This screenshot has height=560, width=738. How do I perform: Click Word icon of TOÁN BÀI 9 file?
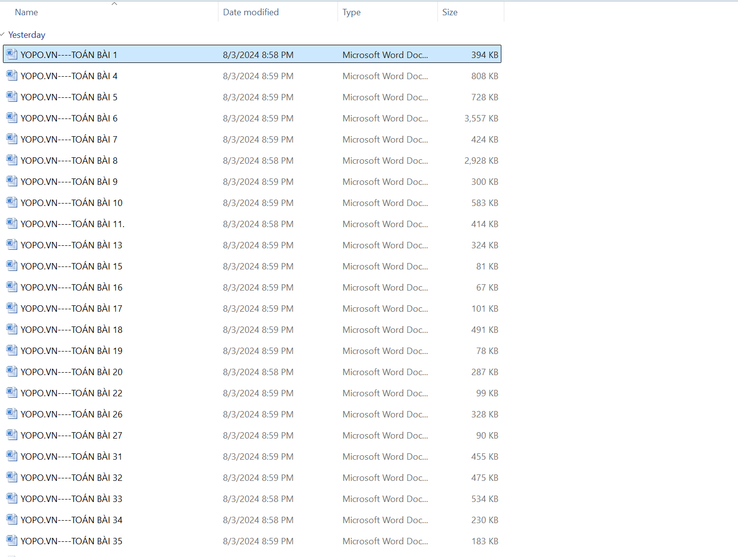click(12, 181)
